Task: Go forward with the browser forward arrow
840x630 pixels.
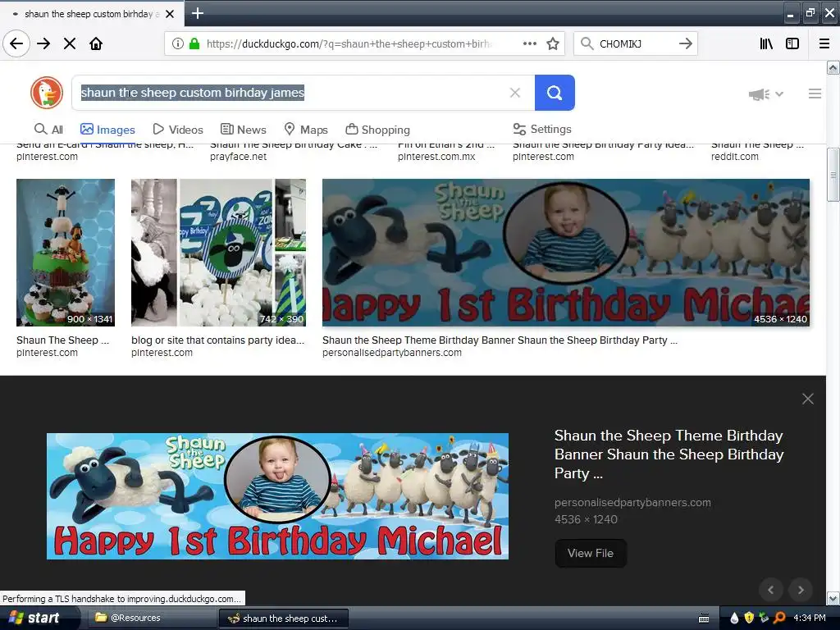Action: 43,43
